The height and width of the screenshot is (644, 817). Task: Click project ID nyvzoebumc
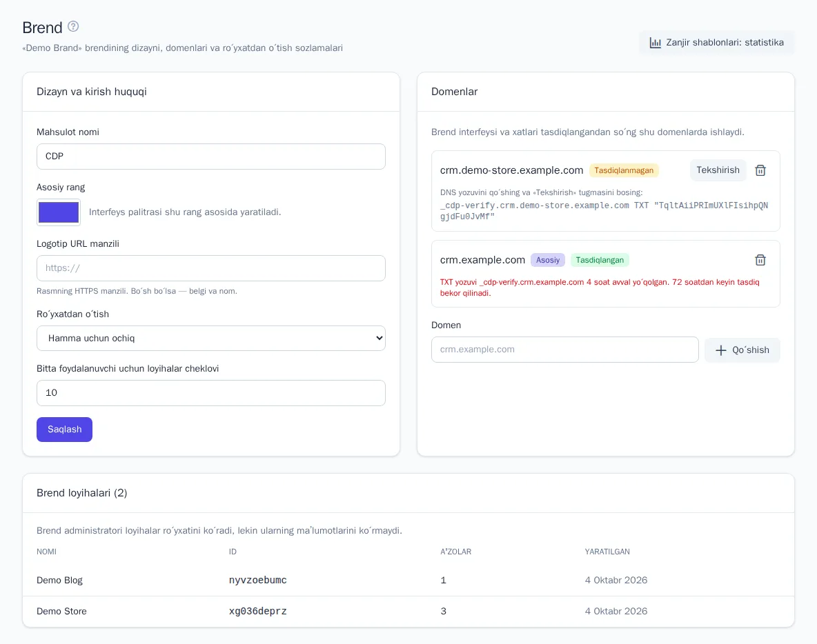(x=258, y=581)
